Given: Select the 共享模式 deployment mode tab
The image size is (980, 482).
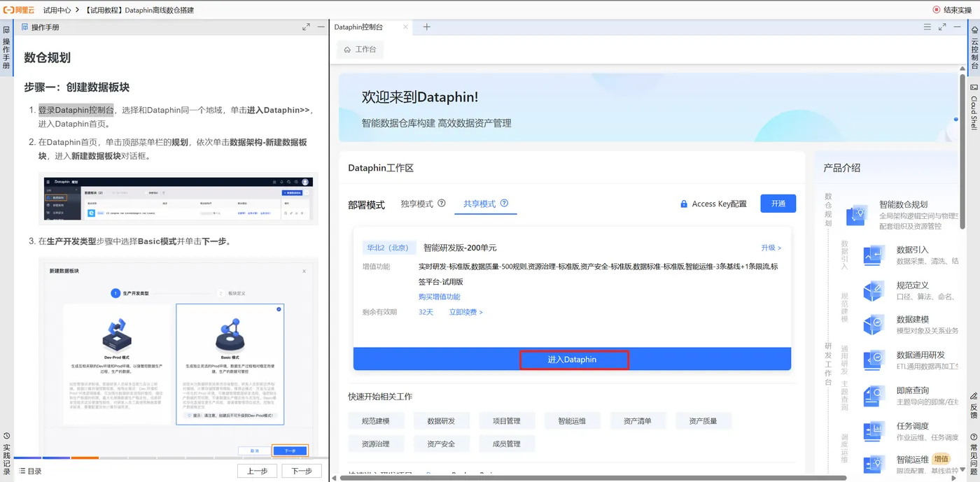Looking at the screenshot, I should 479,204.
